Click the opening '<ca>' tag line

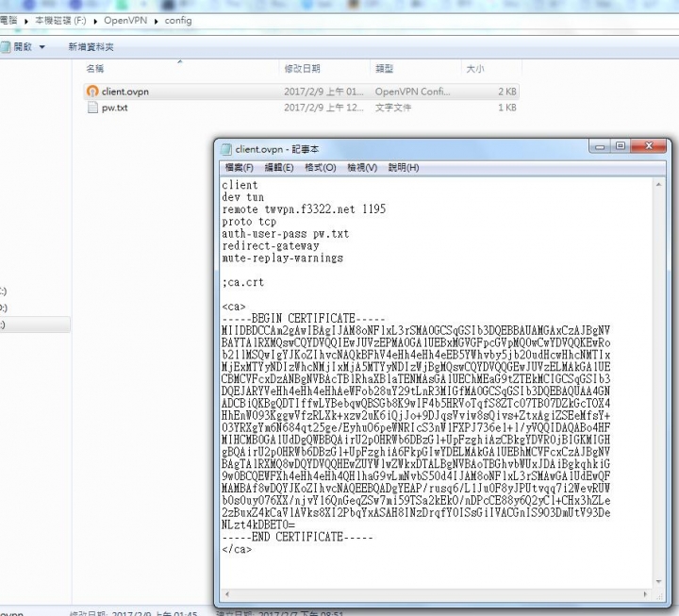tap(234, 307)
